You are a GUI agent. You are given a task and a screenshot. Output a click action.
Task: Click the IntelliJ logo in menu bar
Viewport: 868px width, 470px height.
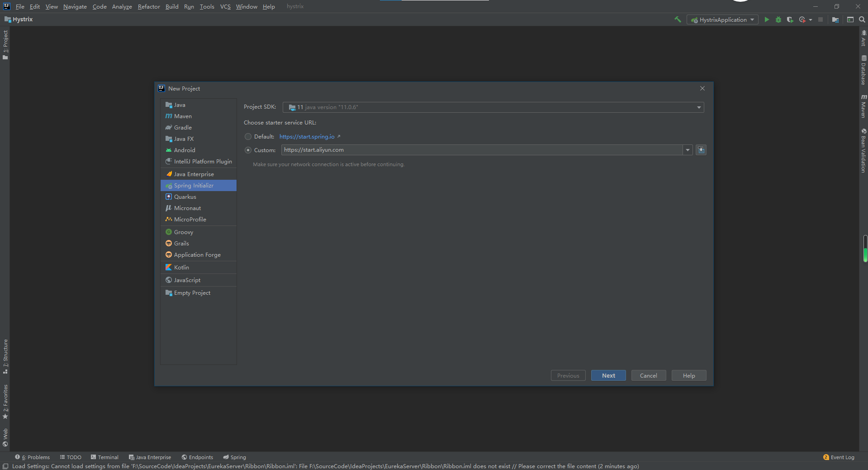click(6, 6)
